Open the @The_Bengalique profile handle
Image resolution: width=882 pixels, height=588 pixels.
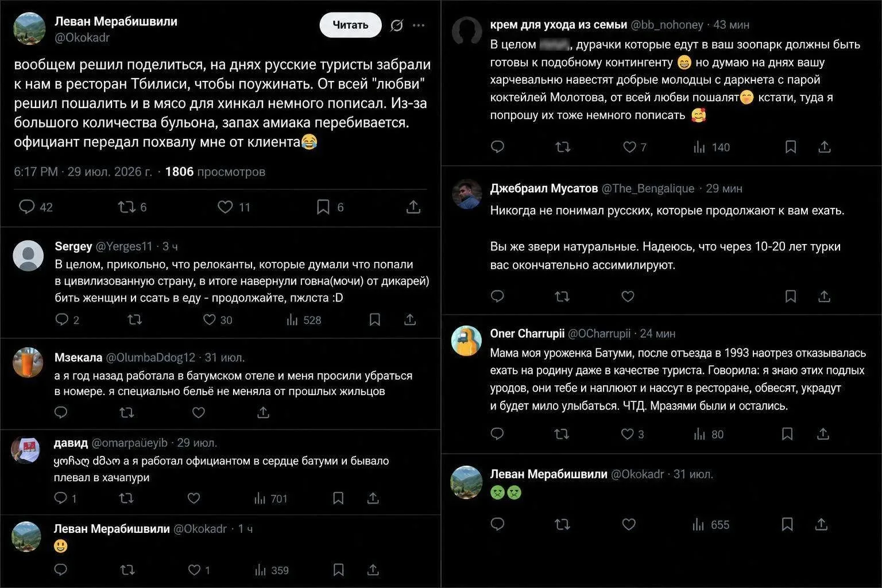click(x=648, y=188)
